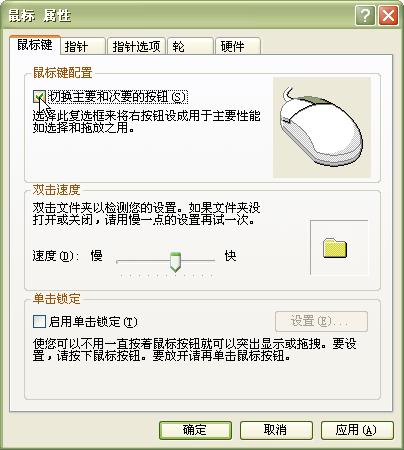Click the 鼠标 属性 title bar
Screen dimensions: 404x450
[177, 16]
